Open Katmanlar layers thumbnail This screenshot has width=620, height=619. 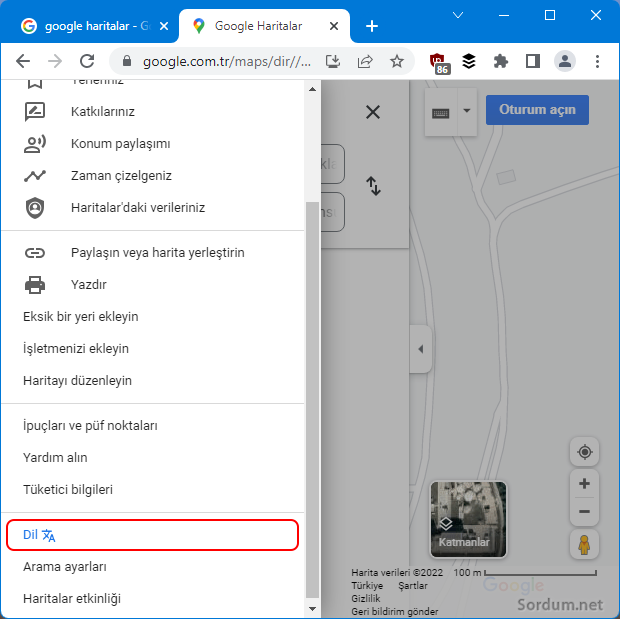click(x=468, y=519)
